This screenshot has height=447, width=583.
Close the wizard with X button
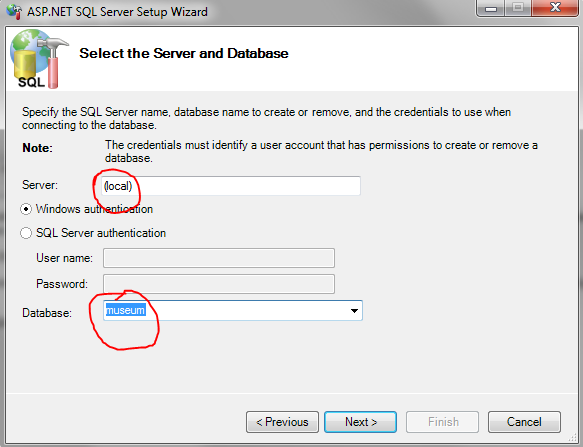tap(555, 8)
